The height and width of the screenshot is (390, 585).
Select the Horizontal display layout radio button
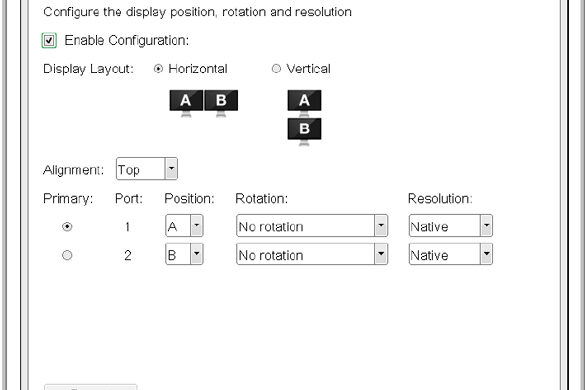click(x=158, y=69)
